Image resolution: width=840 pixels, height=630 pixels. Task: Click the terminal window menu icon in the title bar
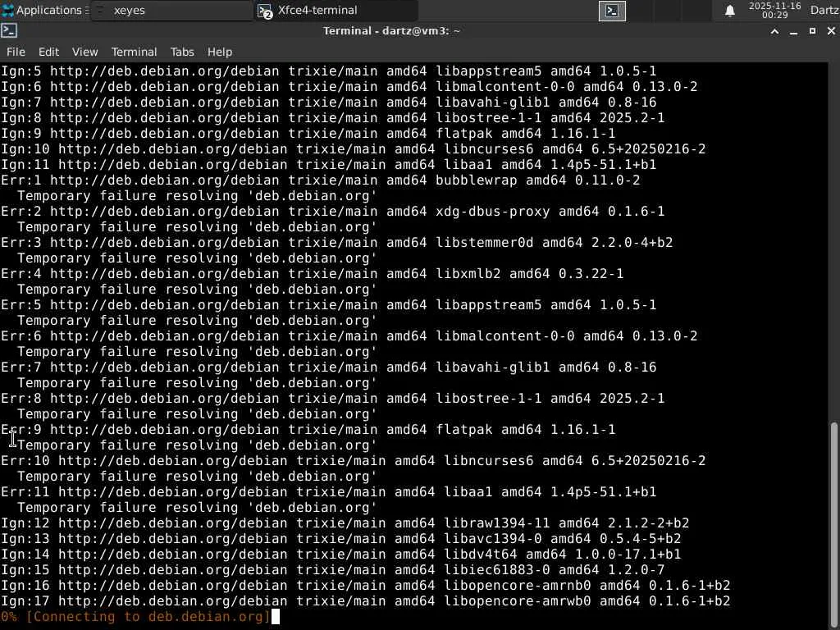click(x=9, y=31)
